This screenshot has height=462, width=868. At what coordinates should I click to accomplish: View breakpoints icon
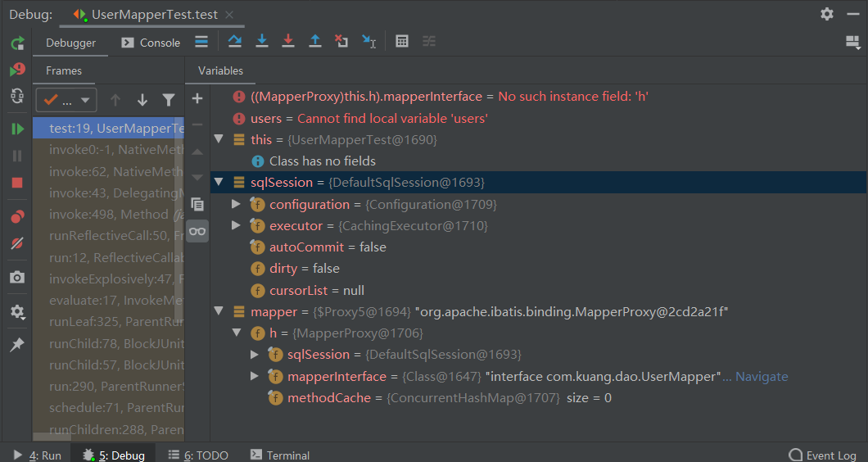18,216
